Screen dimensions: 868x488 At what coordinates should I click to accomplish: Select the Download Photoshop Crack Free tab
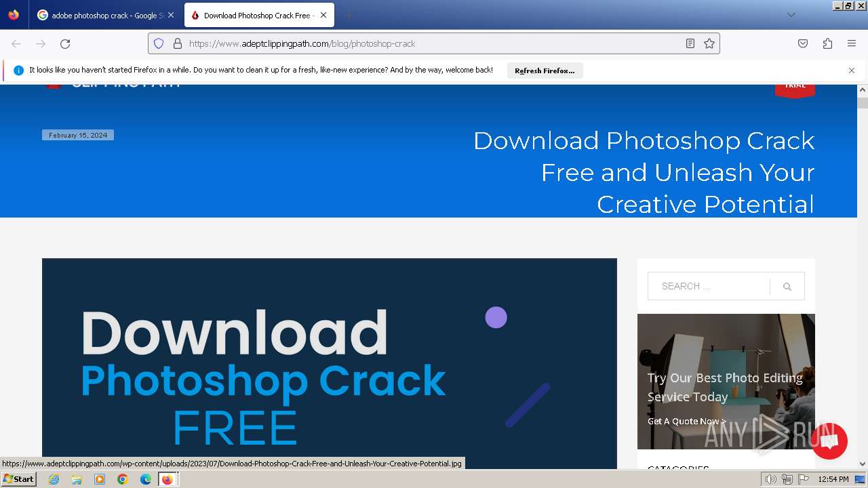pos(251,15)
